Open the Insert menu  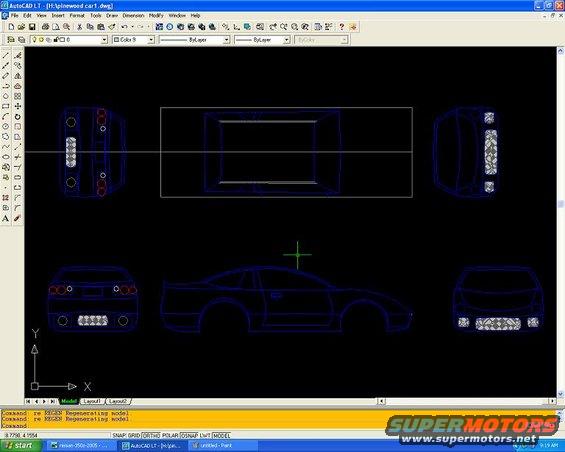pyautogui.click(x=58, y=15)
